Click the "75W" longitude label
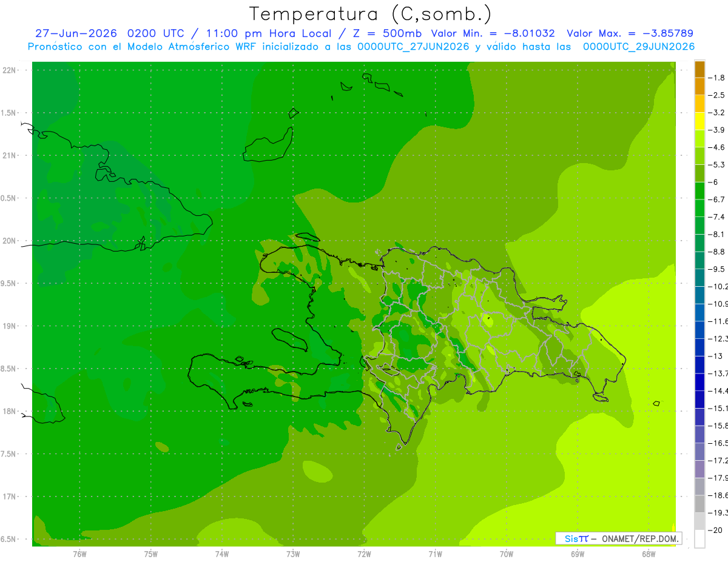The image size is (728, 562). coord(151,554)
